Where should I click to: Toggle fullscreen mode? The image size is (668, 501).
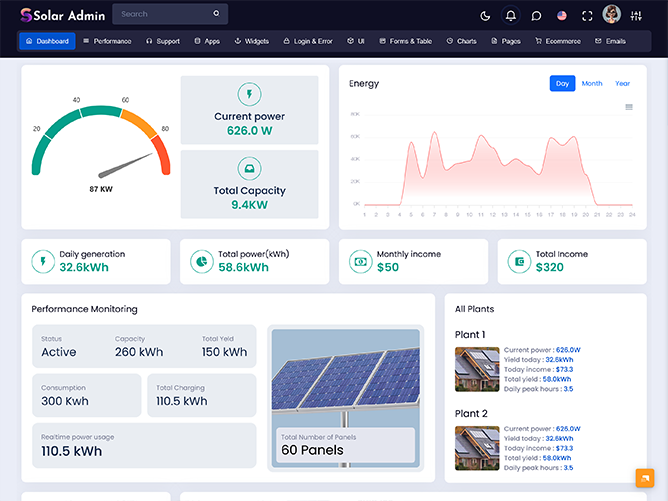coord(588,15)
